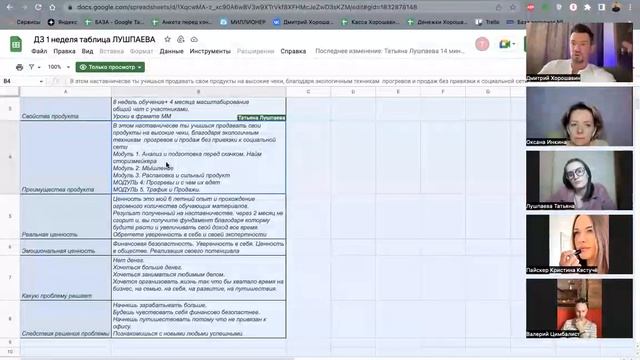Click Лушпаева Татьяна video tile
The height and width of the screenshot is (360, 640).
pos(579,180)
